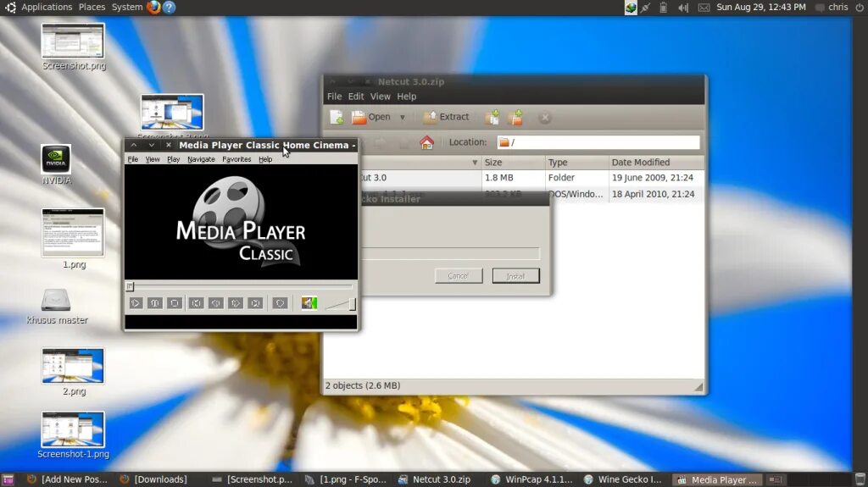Click the volume slider handle in Media Player

pyautogui.click(x=352, y=304)
